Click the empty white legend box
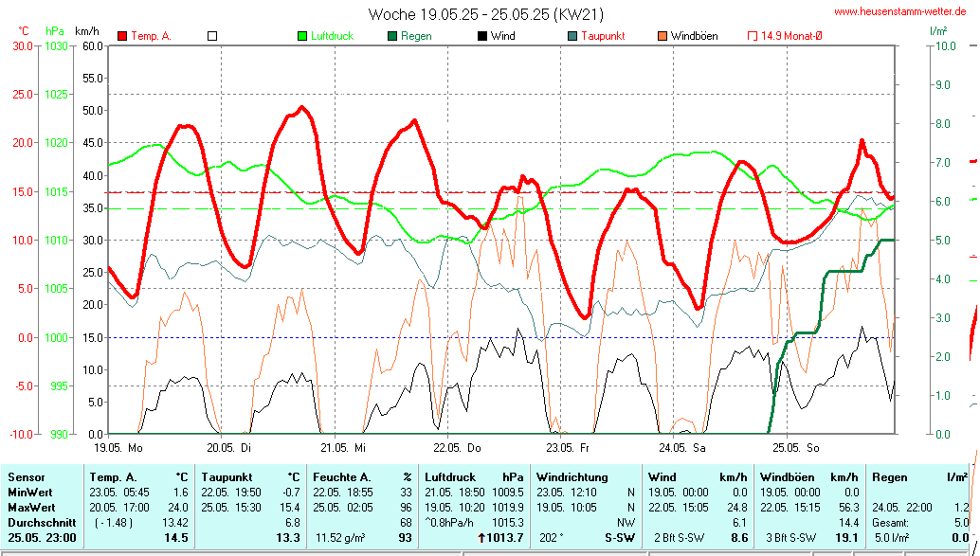980x556 pixels. (212, 36)
